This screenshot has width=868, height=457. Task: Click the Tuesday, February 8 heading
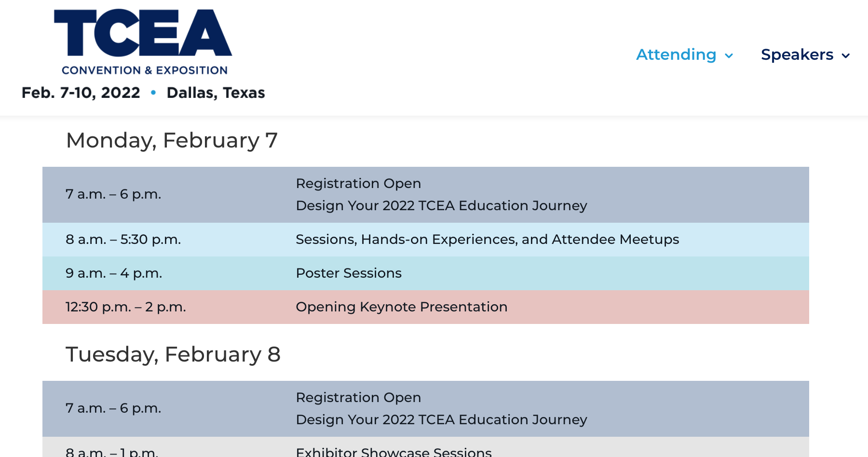(174, 354)
